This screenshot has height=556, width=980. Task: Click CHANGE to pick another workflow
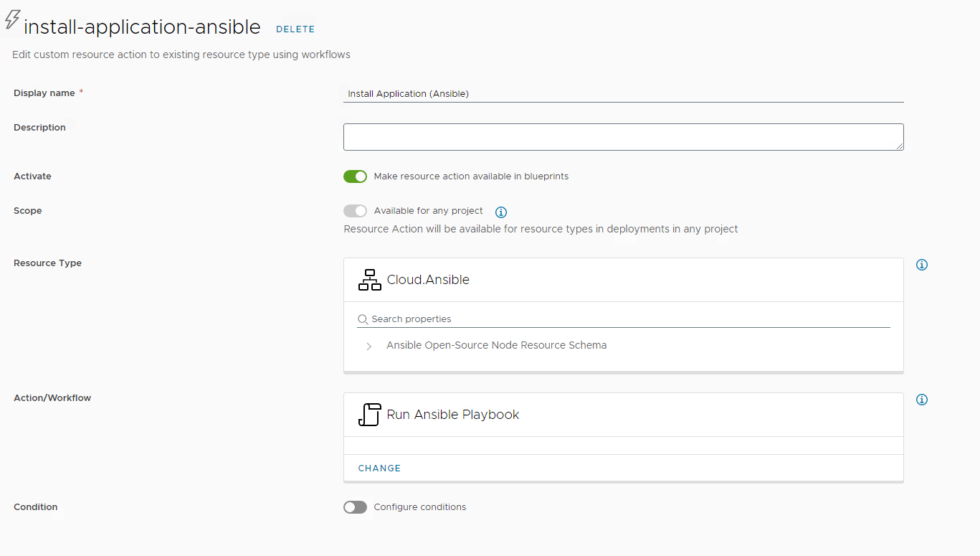[379, 468]
